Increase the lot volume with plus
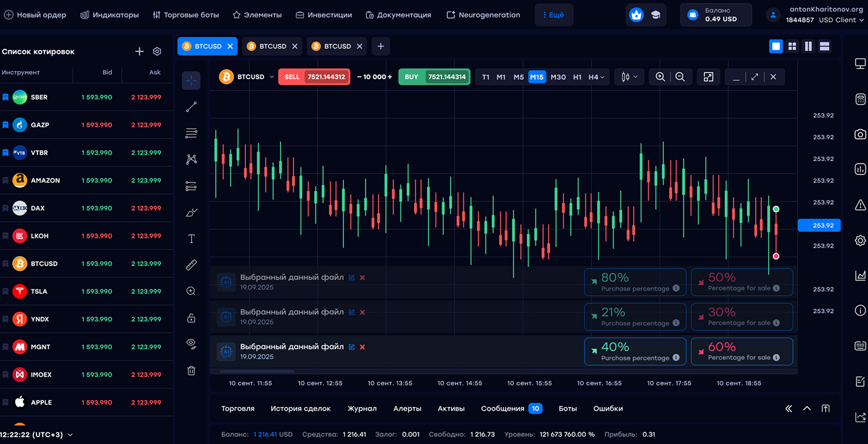The image size is (868, 444). tap(390, 77)
